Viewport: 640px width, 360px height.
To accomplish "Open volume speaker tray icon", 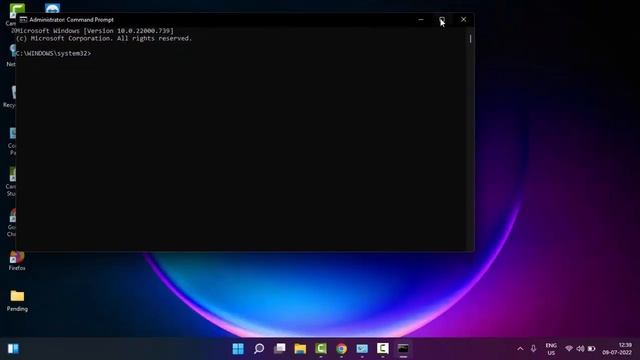I will point(580,349).
